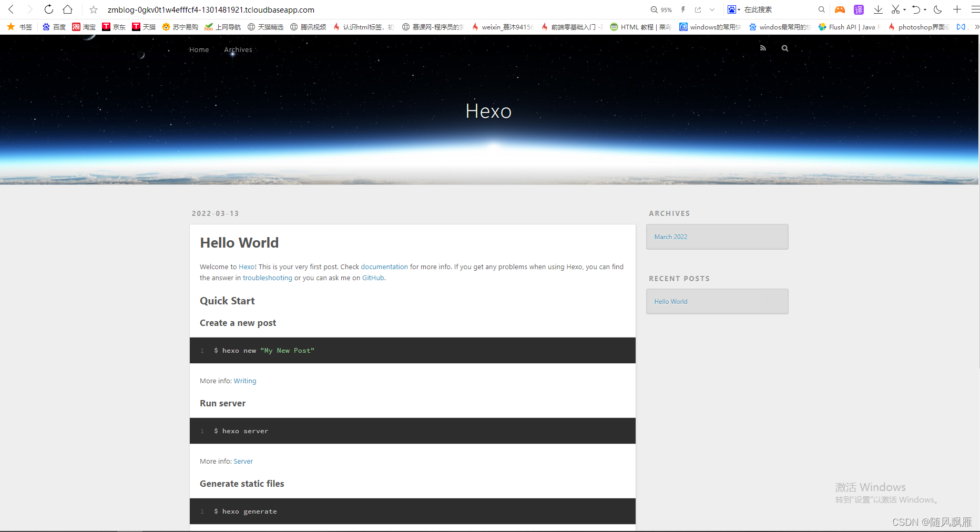980x532 pixels.
Task: Open the Flush API Java bookmark
Action: (x=849, y=27)
